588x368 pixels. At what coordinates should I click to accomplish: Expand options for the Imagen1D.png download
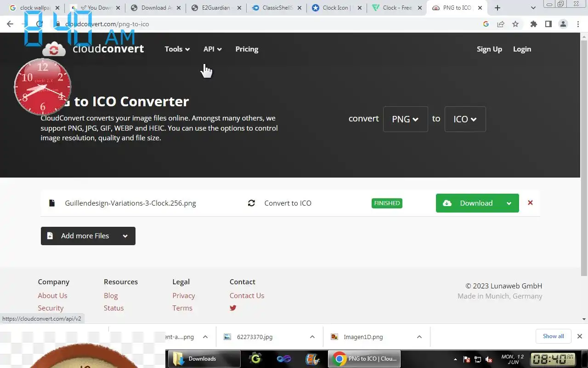point(419,337)
